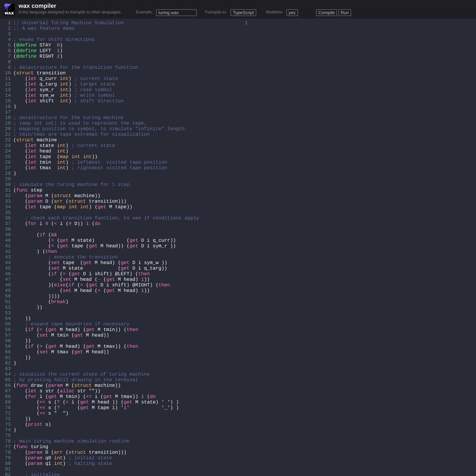The width and height of the screenshot is (476, 476).
Task: Click the Compile button
Action: pos(327,12)
